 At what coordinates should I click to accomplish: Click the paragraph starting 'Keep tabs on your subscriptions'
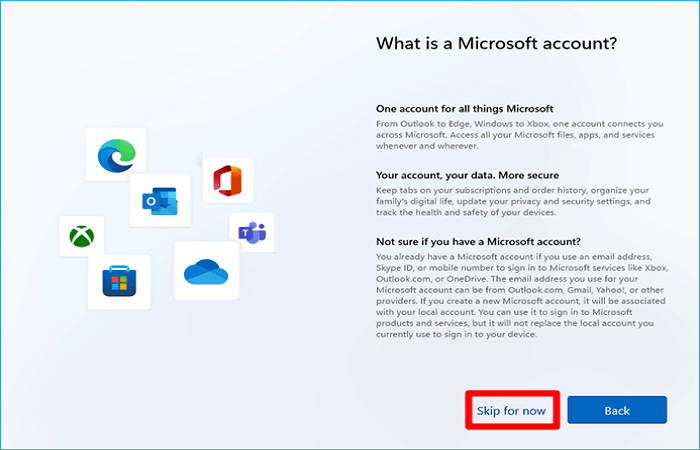(513, 201)
